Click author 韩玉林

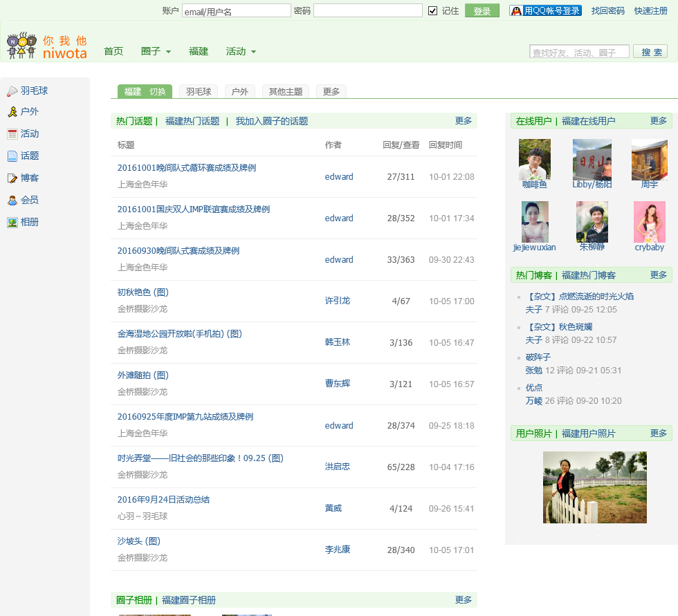(338, 342)
